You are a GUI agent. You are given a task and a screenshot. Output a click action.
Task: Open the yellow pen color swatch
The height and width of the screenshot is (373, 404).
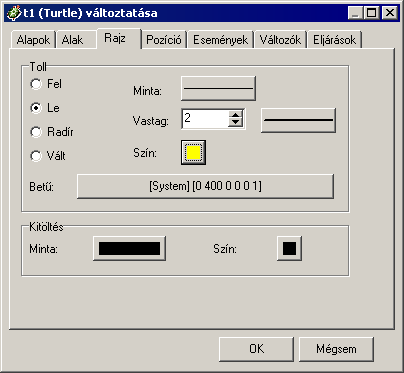click(193, 153)
